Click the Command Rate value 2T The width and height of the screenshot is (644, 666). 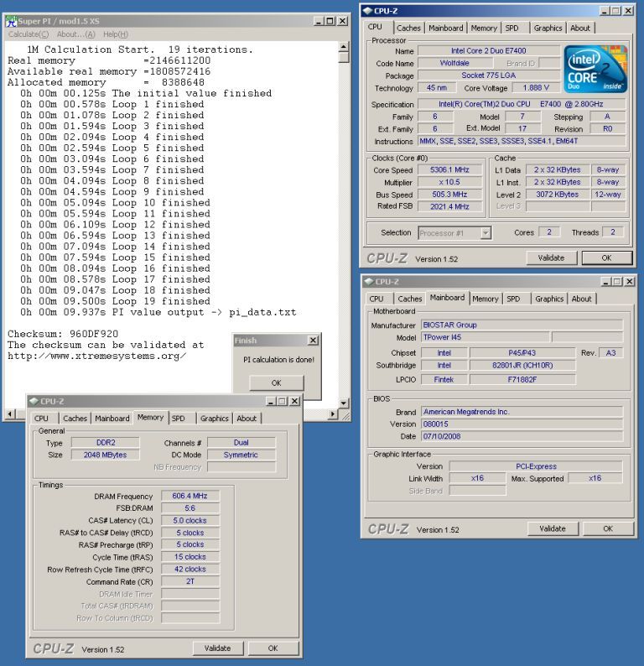pos(190,581)
